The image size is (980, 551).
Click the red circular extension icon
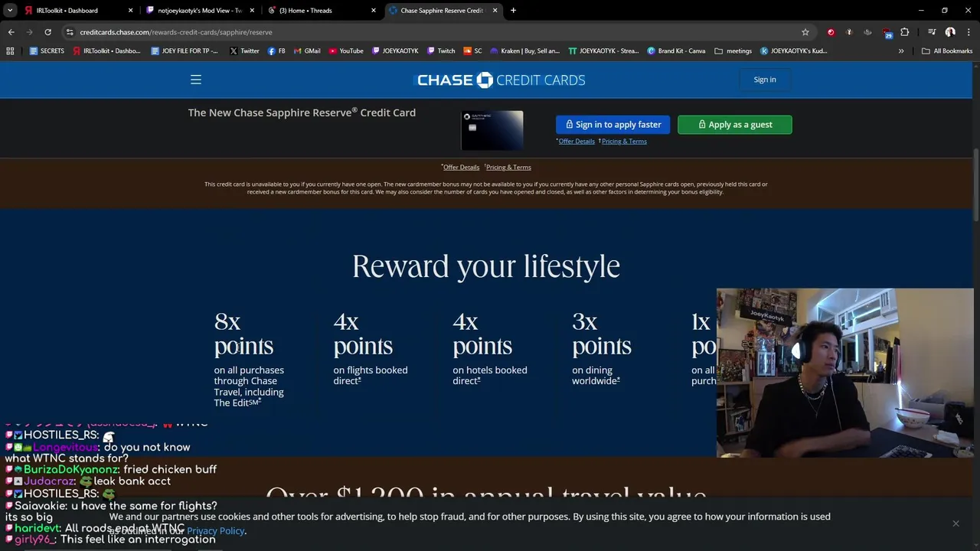(831, 32)
